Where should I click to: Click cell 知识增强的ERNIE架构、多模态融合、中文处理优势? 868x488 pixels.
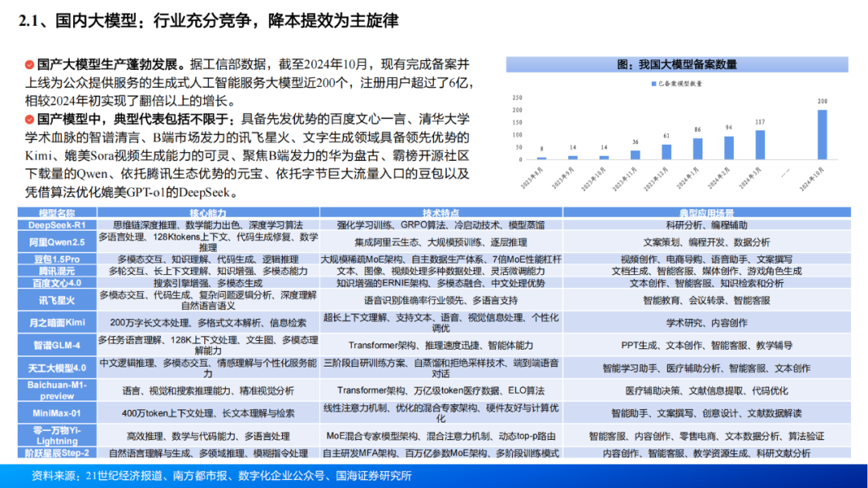tap(440, 283)
